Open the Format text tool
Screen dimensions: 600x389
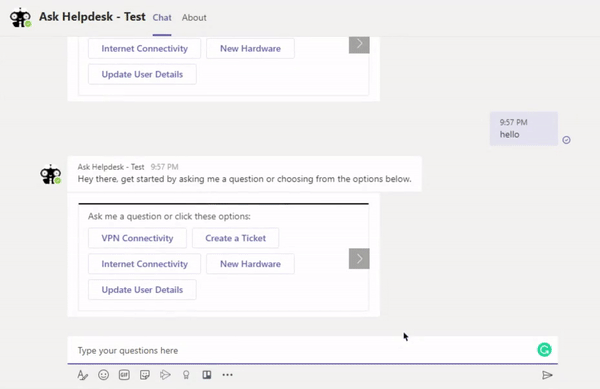[x=82, y=375]
